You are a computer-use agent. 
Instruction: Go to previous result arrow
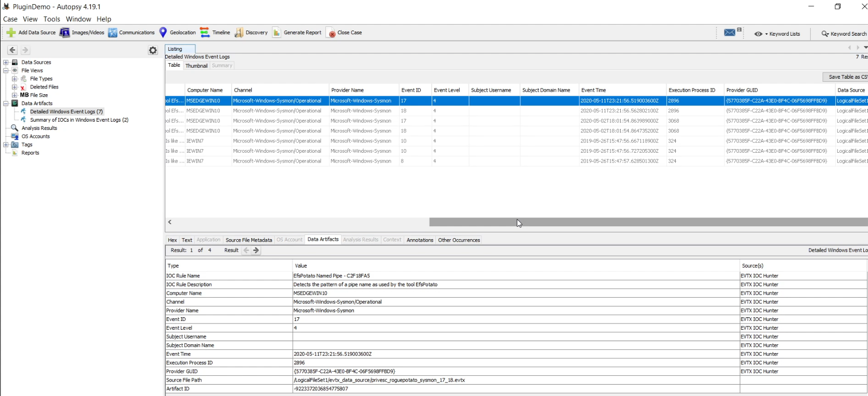[x=247, y=251]
